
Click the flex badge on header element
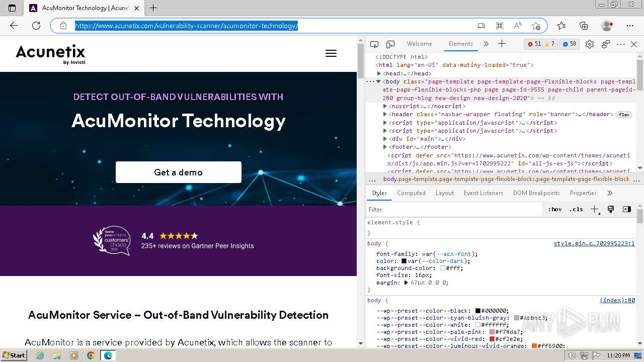point(624,115)
